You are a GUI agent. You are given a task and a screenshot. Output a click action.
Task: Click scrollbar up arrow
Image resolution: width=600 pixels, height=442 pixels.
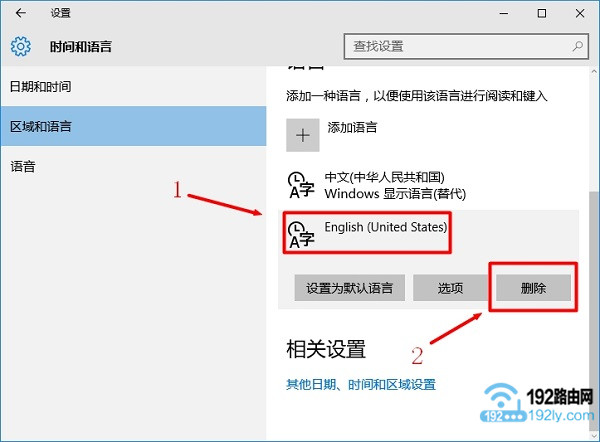[593, 71]
